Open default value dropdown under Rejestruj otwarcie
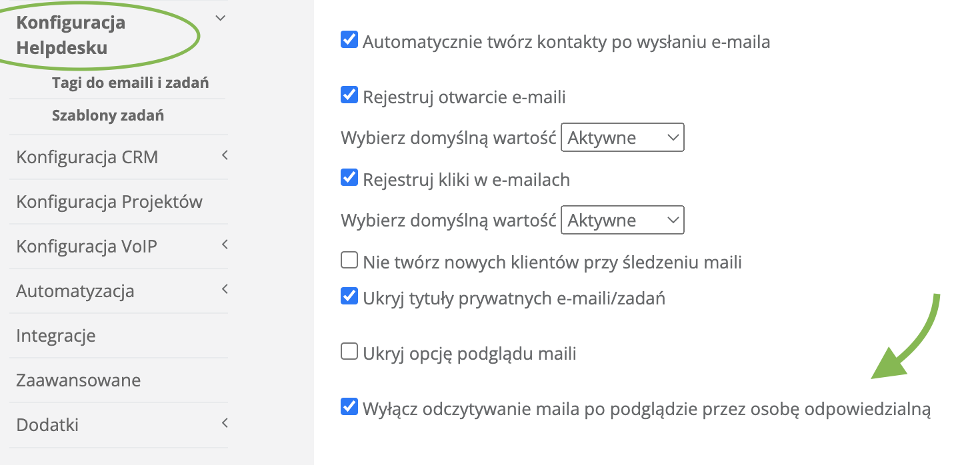This screenshot has height=465, width=980. (x=622, y=138)
